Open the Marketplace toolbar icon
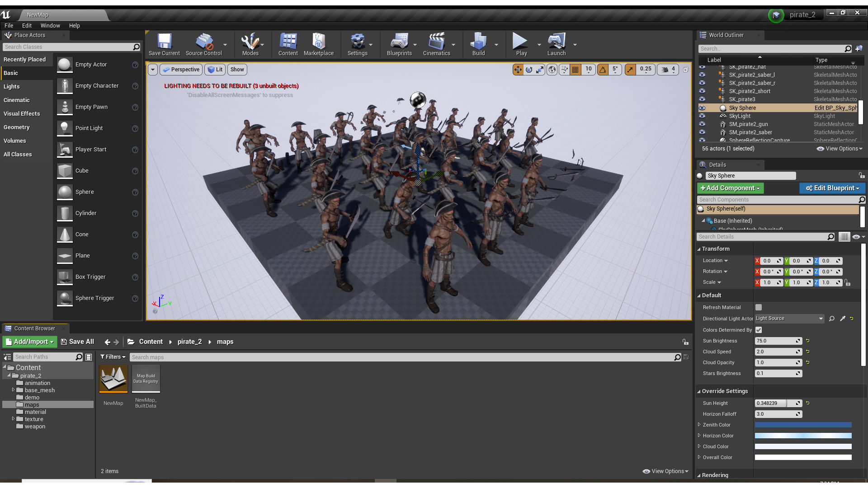Viewport: 868px width, 488px height. 318,42
